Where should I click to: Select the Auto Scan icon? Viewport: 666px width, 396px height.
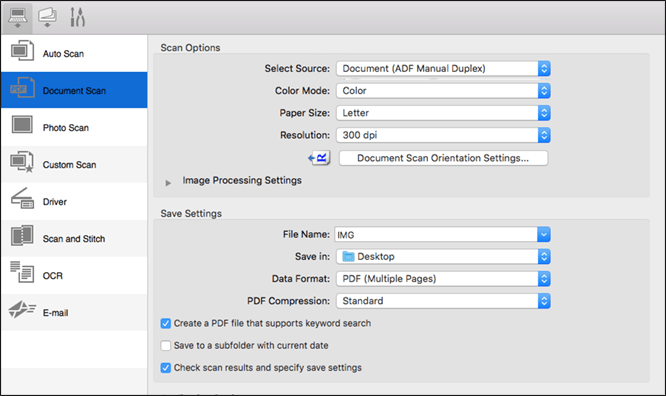coord(22,51)
